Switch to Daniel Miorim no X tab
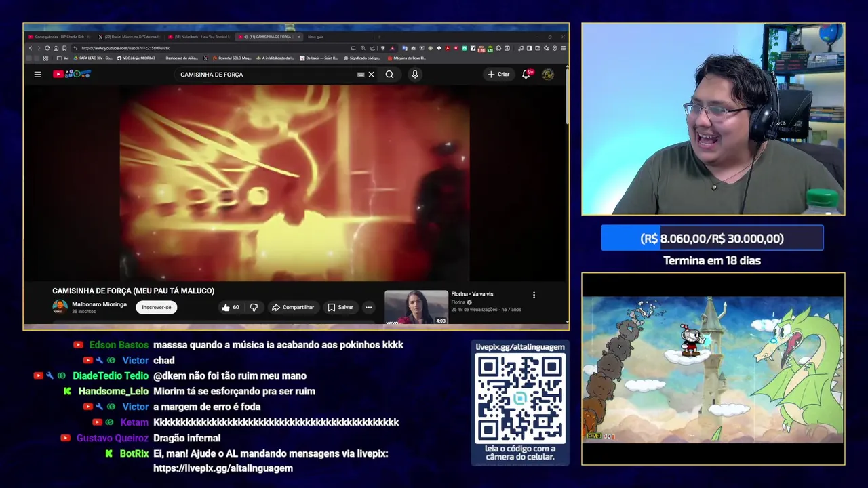This screenshot has width=868, height=488. click(129, 37)
